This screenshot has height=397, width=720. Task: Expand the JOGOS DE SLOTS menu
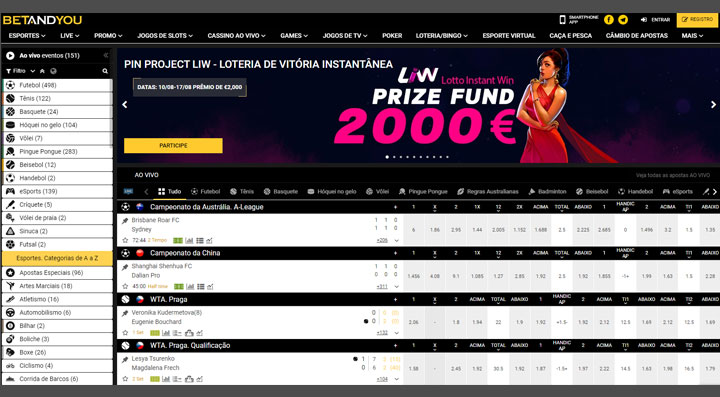(165, 35)
